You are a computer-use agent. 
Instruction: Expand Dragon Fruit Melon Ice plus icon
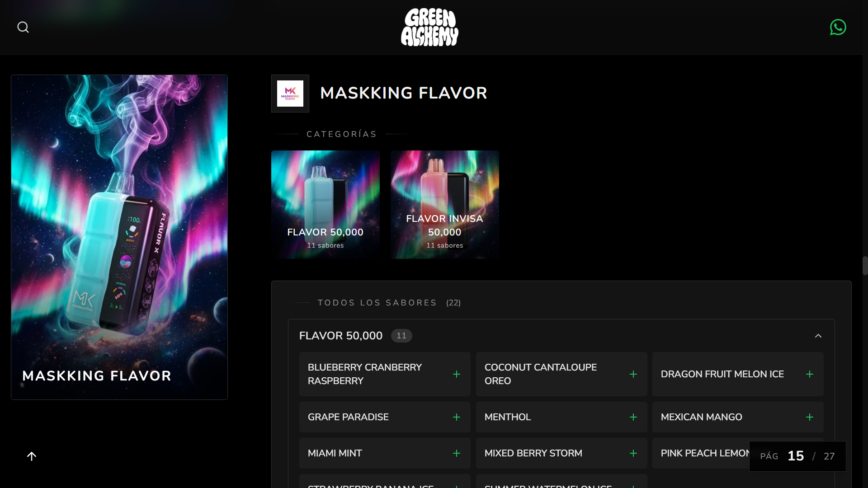[810, 374]
